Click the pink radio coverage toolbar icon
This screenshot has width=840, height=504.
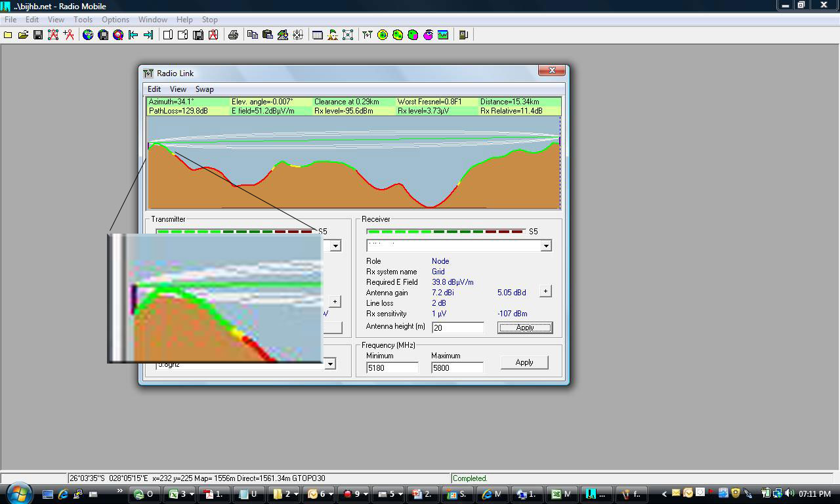click(428, 35)
